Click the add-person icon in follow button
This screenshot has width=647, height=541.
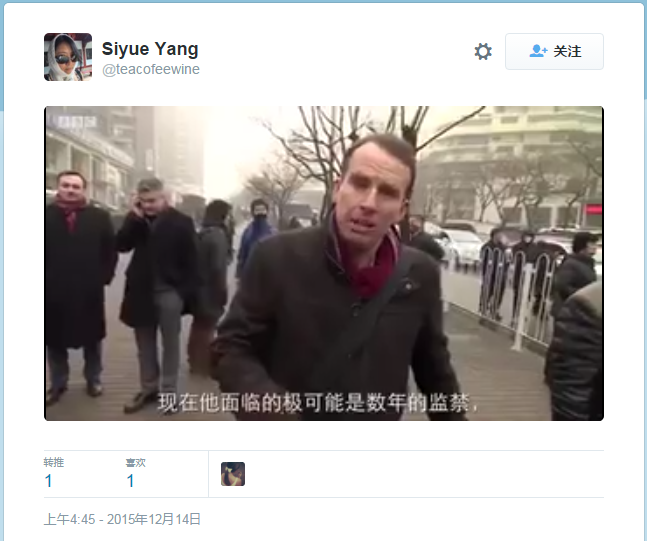click(538, 51)
